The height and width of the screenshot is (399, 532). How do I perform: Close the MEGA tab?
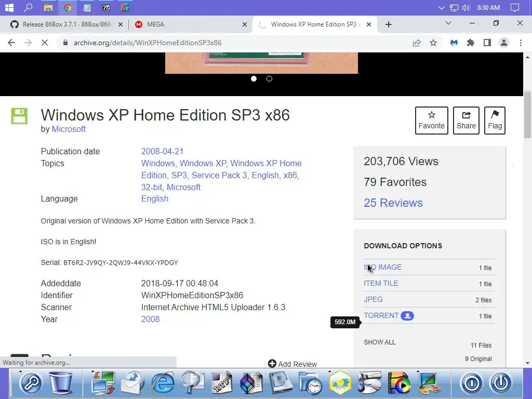coord(244,24)
